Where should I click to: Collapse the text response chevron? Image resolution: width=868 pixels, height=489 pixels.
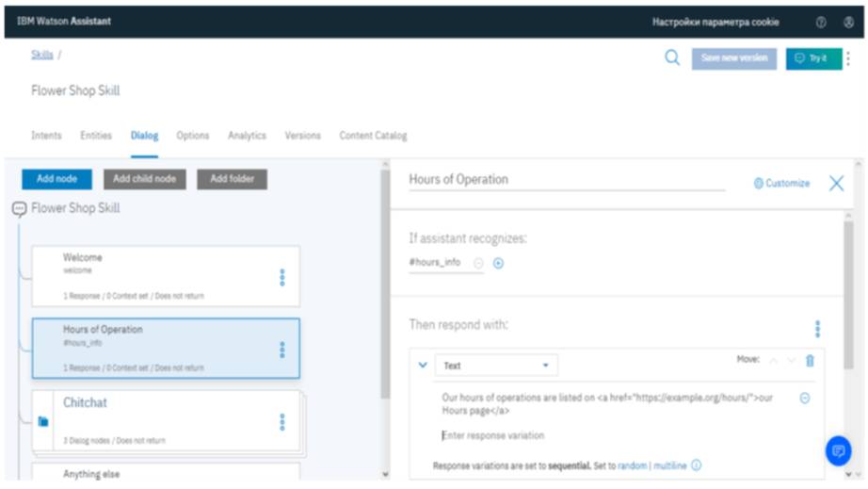click(423, 366)
